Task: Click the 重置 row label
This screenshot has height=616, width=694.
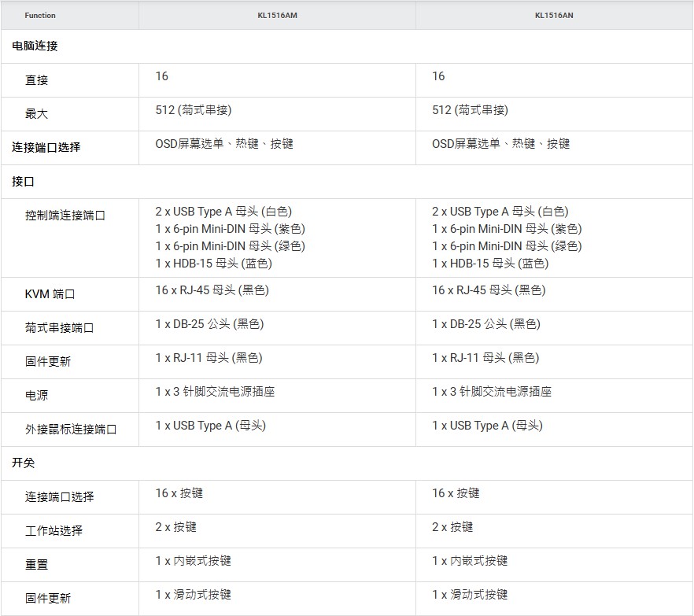Action: click(36, 565)
